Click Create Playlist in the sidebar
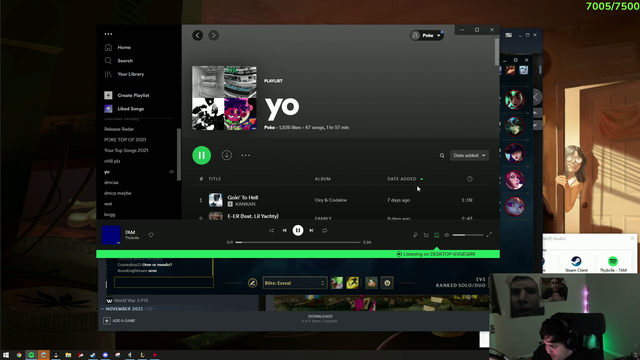The image size is (640, 360). 127,95
